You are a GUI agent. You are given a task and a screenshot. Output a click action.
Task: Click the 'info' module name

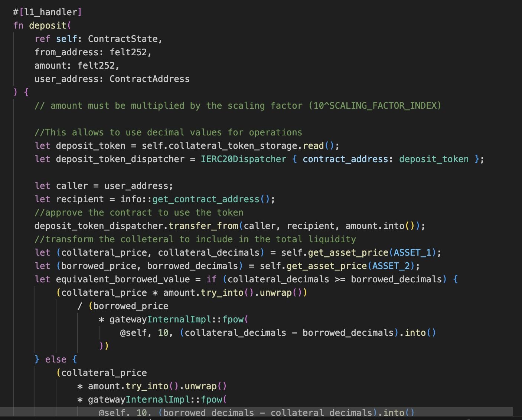(131, 199)
